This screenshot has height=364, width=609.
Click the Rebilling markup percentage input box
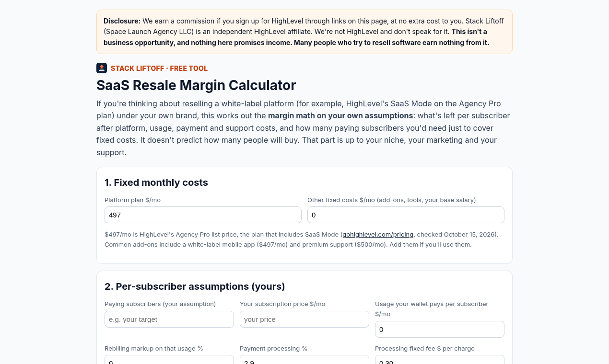[169, 360]
